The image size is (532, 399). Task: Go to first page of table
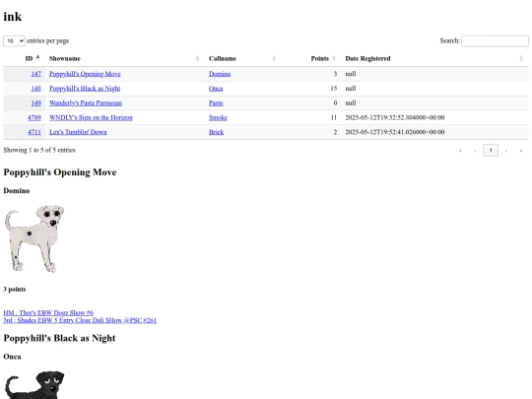coord(460,151)
